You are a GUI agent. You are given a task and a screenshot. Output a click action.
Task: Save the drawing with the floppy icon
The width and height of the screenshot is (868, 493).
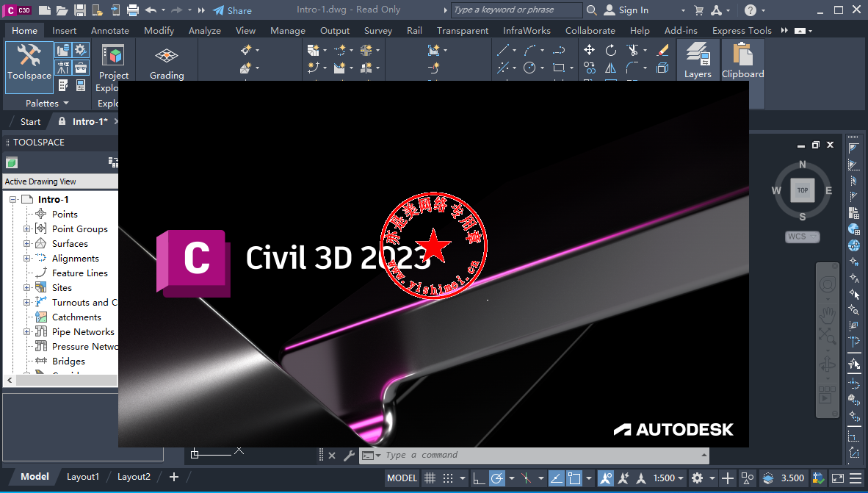(x=80, y=10)
